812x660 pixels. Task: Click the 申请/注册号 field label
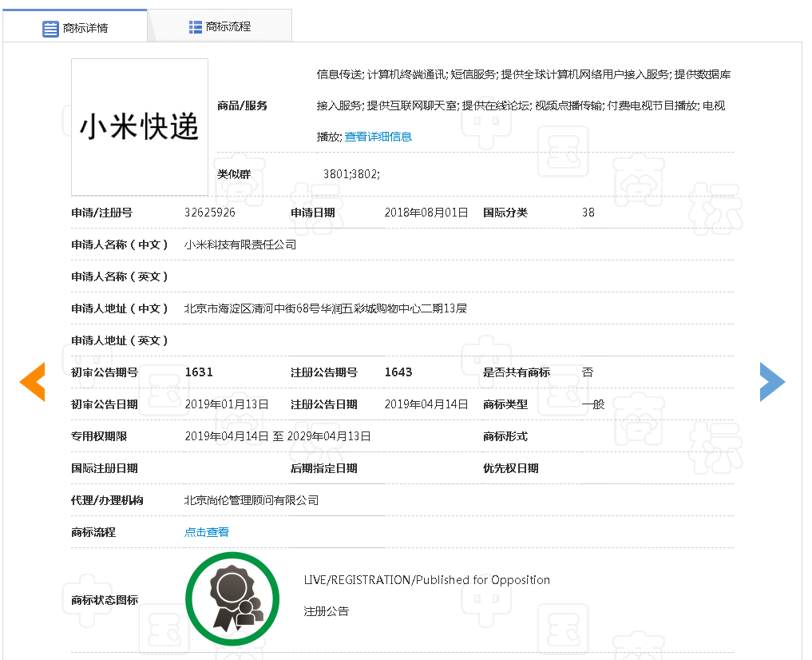(x=102, y=213)
